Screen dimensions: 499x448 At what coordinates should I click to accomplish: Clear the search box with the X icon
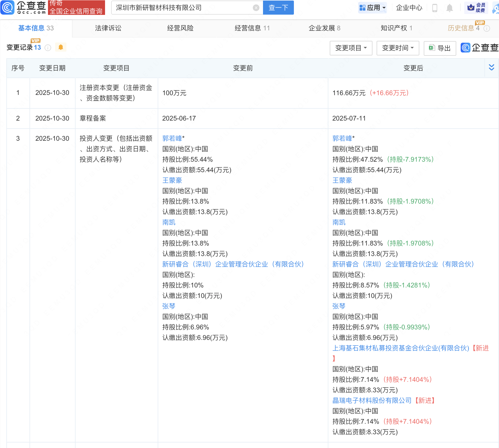tap(256, 8)
